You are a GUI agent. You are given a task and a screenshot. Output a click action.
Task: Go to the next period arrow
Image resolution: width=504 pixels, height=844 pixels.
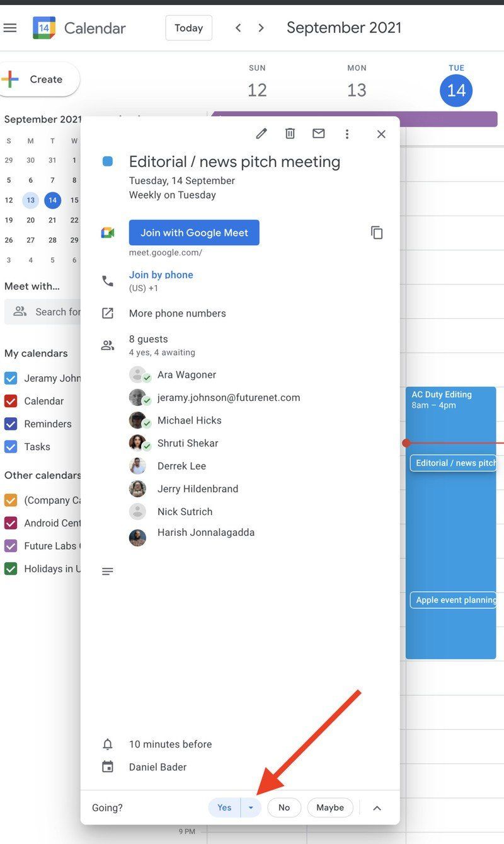[261, 28]
